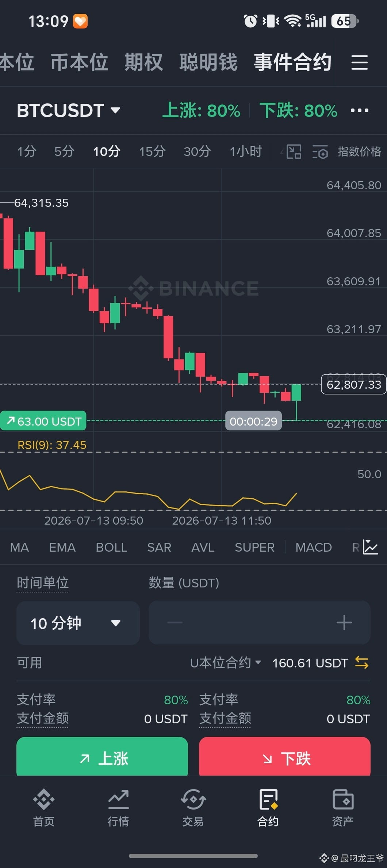Switch to the 期权 tab
Image resolution: width=387 pixels, height=868 pixels.
point(143,62)
